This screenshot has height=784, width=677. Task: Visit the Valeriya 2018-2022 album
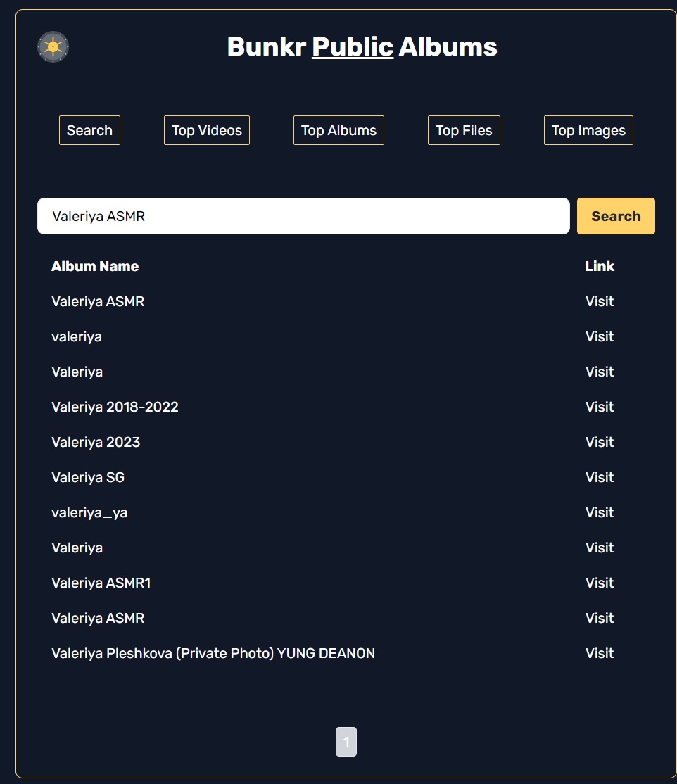599,407
